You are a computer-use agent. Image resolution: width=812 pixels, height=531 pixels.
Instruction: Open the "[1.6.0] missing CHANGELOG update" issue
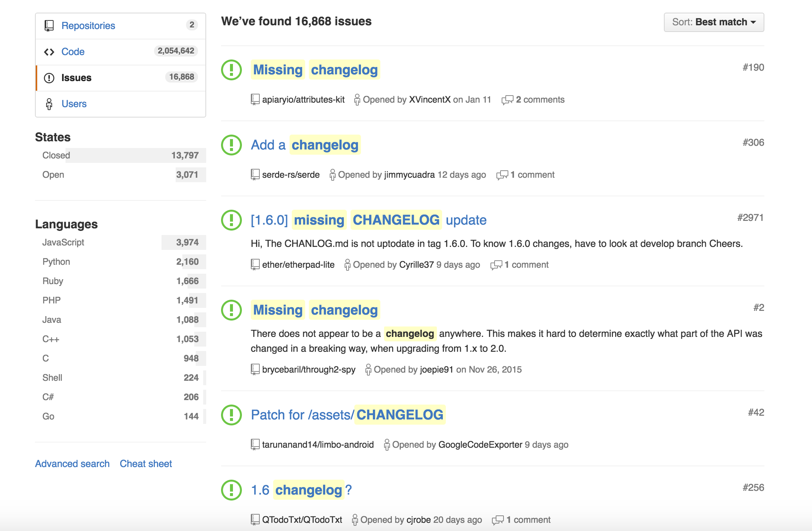click(x=369, y=220)
